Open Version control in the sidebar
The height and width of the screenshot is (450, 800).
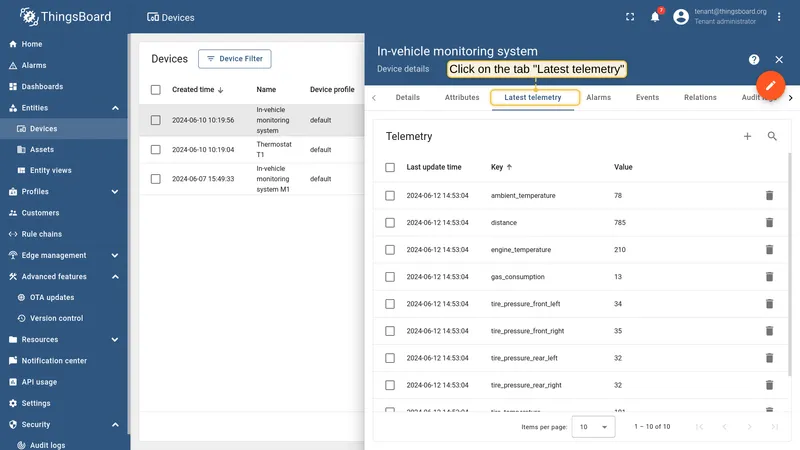[x=64, y=318]
